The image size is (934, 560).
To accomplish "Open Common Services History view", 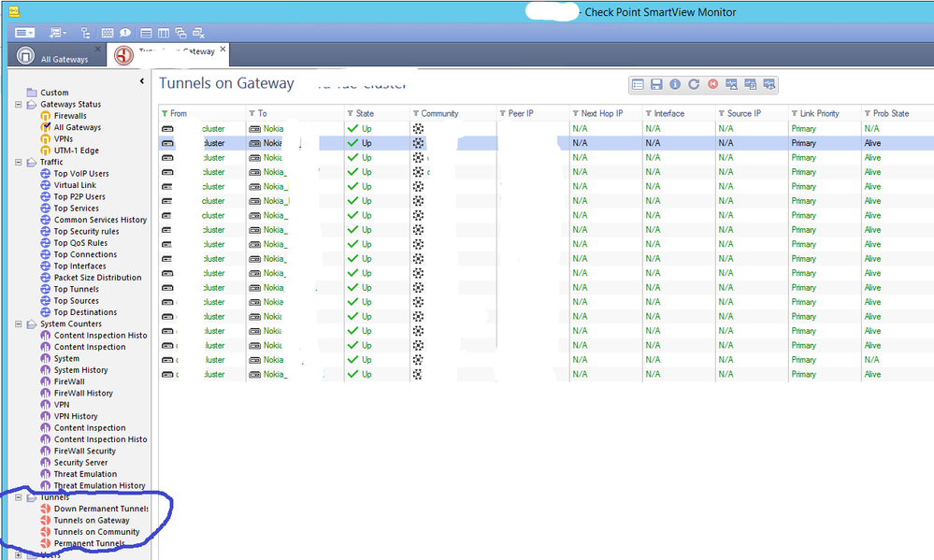I will tap(100, 220).
